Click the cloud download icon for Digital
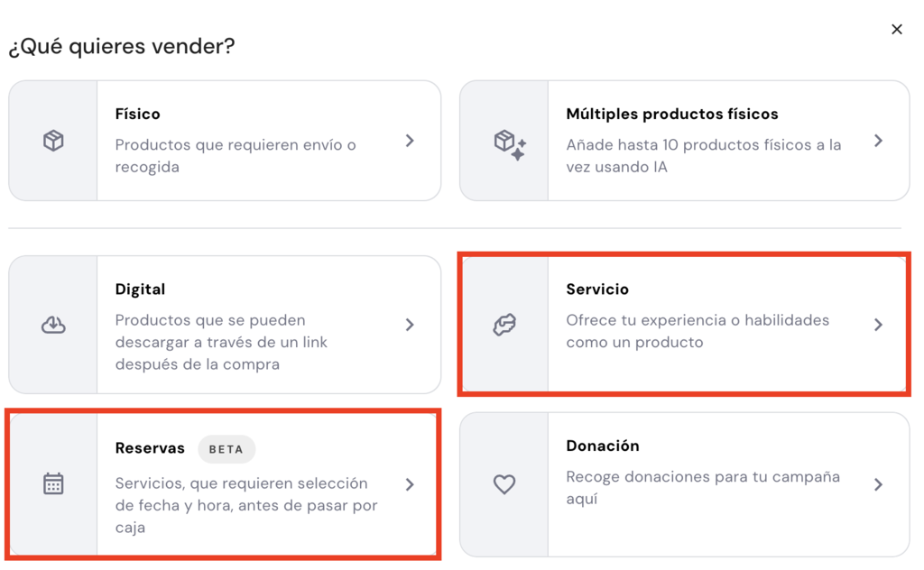Screen dimensions: 924x570 [x=52, y=324]
